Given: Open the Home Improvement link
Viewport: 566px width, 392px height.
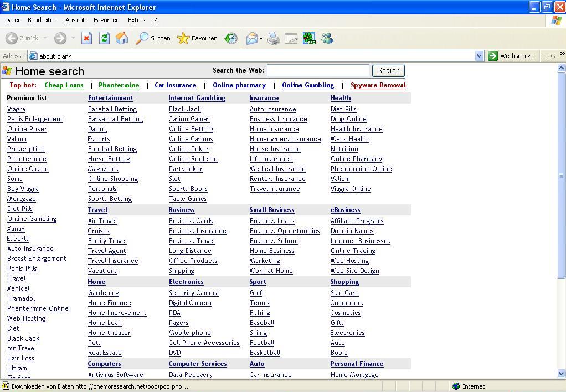Looking at the screenshot, I should [117, 313].
